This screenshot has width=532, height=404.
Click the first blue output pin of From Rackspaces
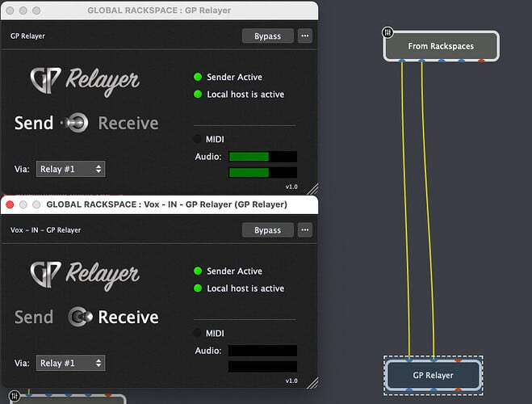402,61
